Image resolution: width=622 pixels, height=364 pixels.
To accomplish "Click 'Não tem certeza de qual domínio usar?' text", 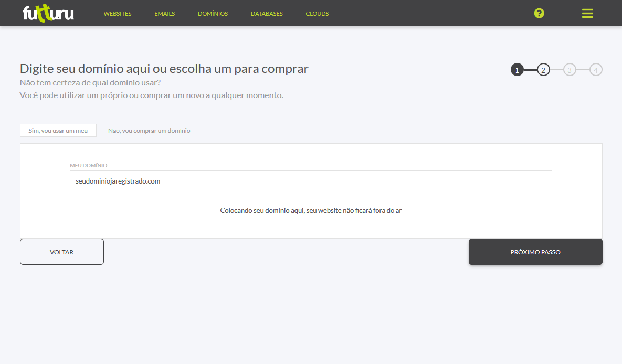I will (90, 83).
